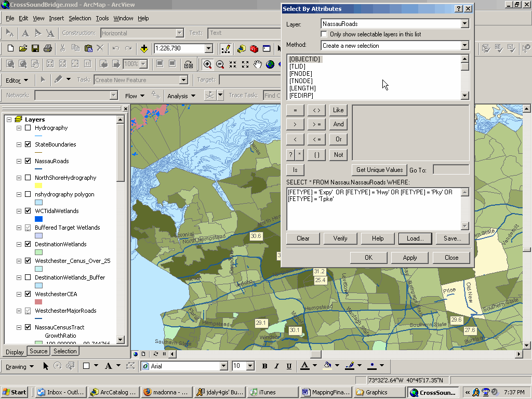Open the Selection menu
Viewport: 532px width, 399px height.
(79, 18)
